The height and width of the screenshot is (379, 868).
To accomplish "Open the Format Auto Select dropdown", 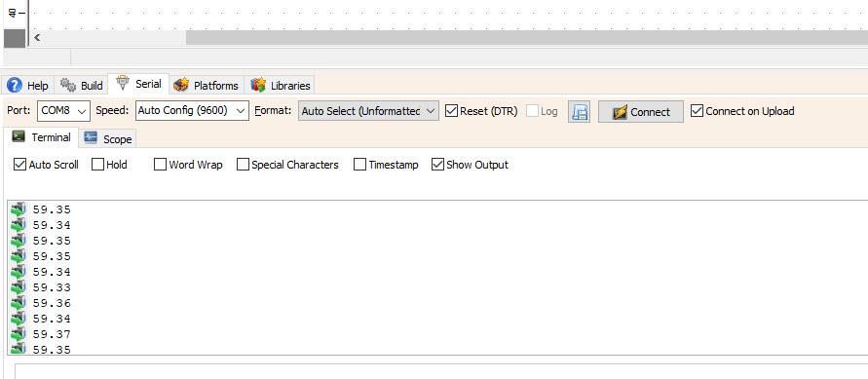I will (x=368, y=111).
